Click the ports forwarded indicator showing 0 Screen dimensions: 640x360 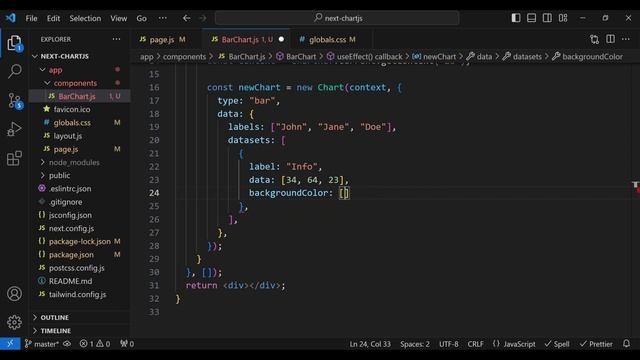point(127,344)
